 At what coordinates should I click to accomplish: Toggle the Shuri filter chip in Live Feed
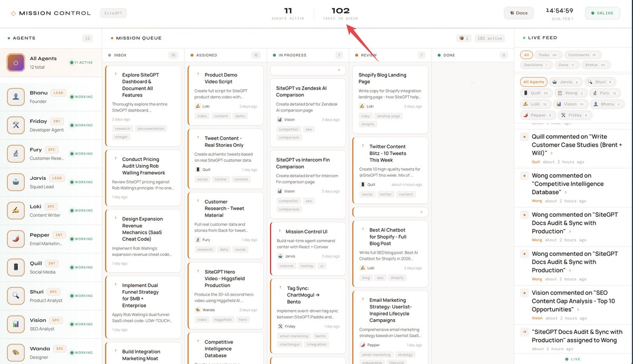click(x=601, y=82)
